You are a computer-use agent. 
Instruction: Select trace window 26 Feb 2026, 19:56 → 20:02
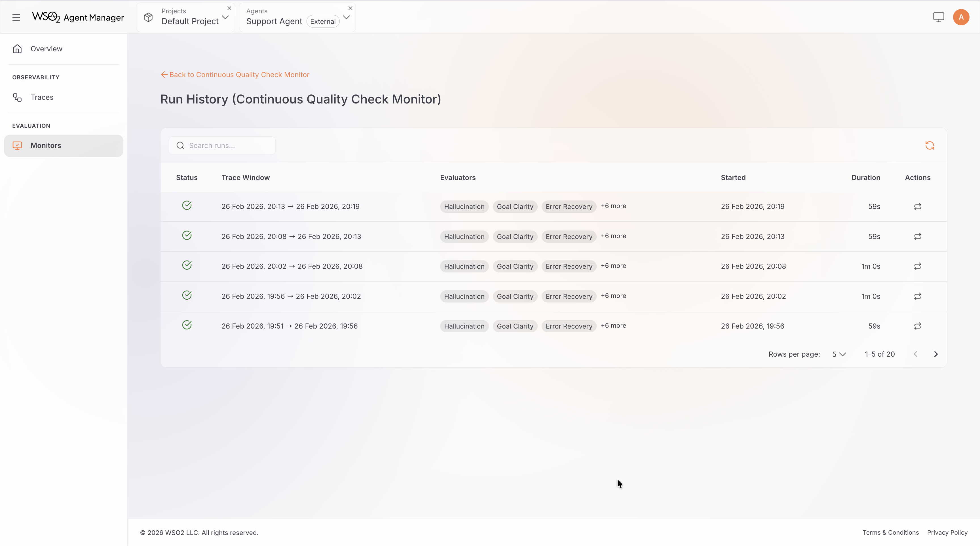291,296
